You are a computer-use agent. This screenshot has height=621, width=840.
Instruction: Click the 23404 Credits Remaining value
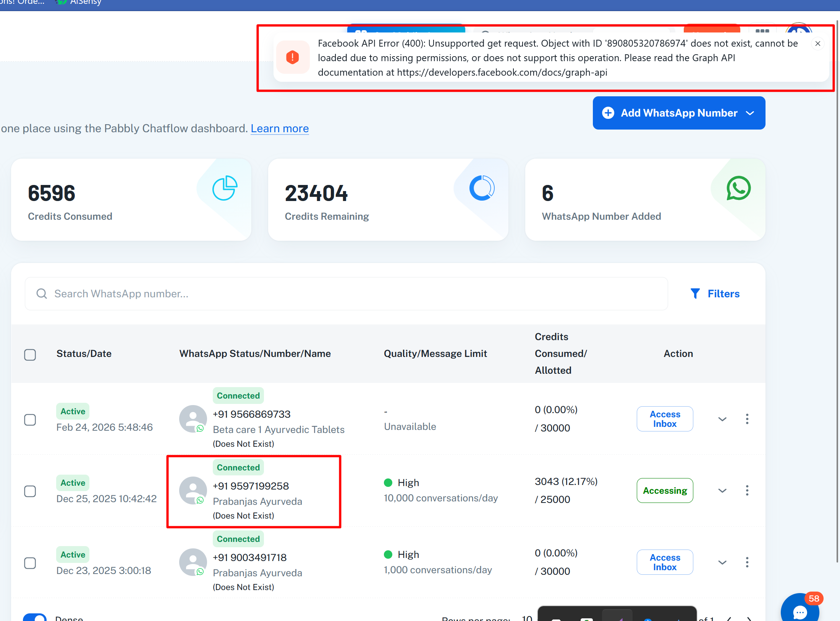tap(316, 193)
